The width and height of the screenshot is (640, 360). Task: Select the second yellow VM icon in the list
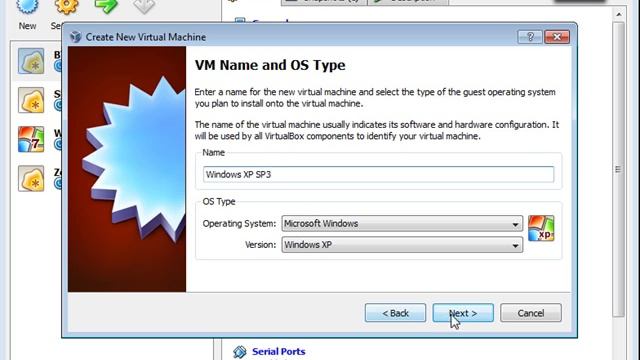tap(31, 100)
